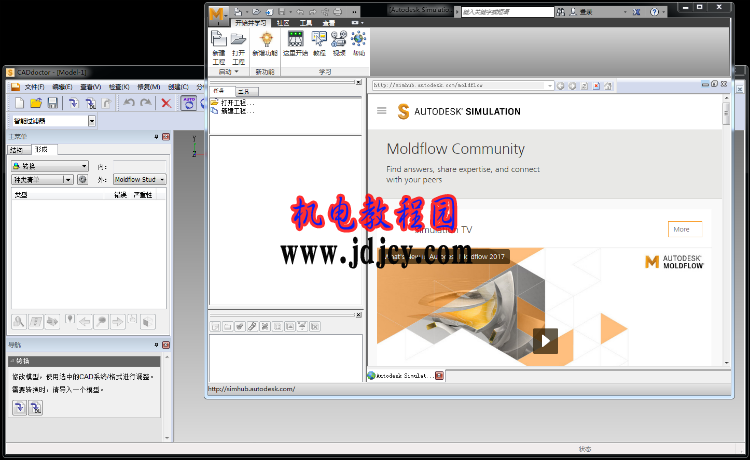The image size is (750, 460).
Task: Switch to second tab in Moldflow project pane
Action: 246,91
